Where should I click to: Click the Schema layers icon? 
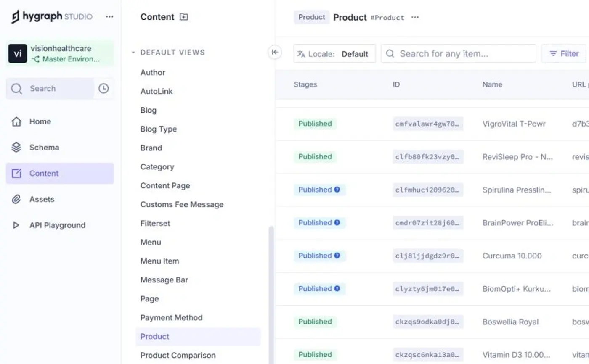point(16,148)
